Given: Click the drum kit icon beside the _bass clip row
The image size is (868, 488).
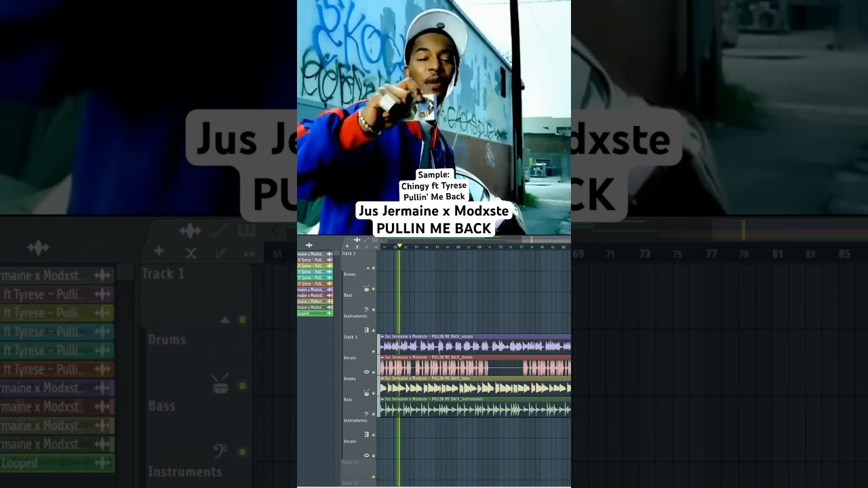Looking at the screenshot, I should coord(367,392).
